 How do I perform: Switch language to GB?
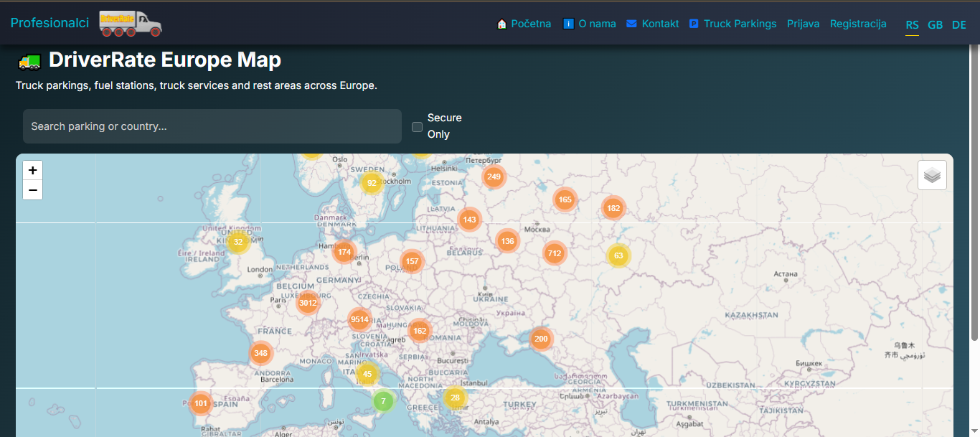tap(935, 25)
